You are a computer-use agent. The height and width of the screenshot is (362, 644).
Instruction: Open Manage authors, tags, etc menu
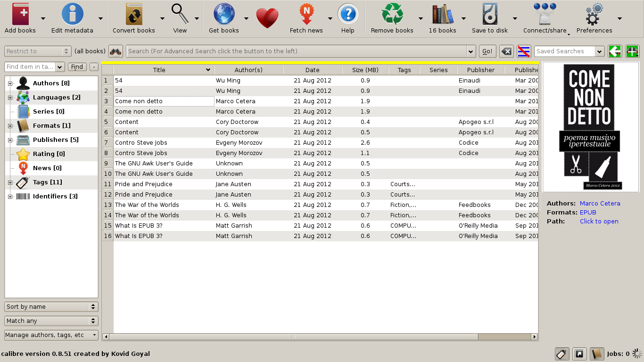coord(51,335)
